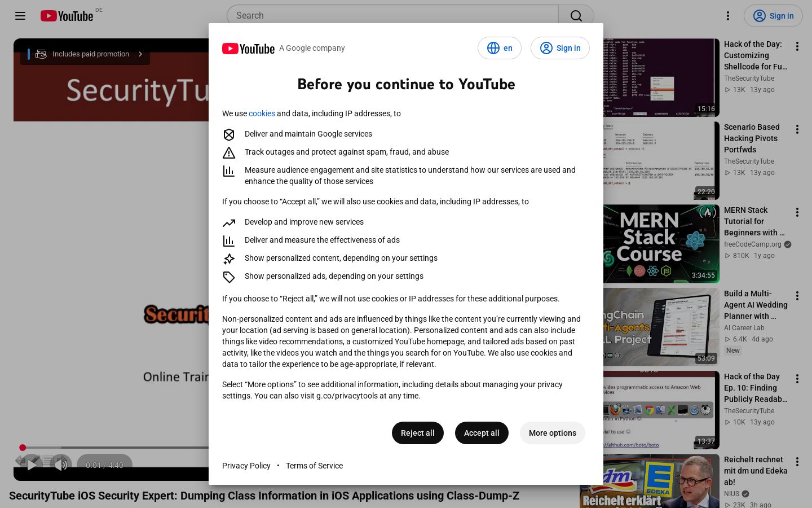Open menu for 'Hack of the Day Ep. 10'
The image size is (812, 508).
(797, 379)
